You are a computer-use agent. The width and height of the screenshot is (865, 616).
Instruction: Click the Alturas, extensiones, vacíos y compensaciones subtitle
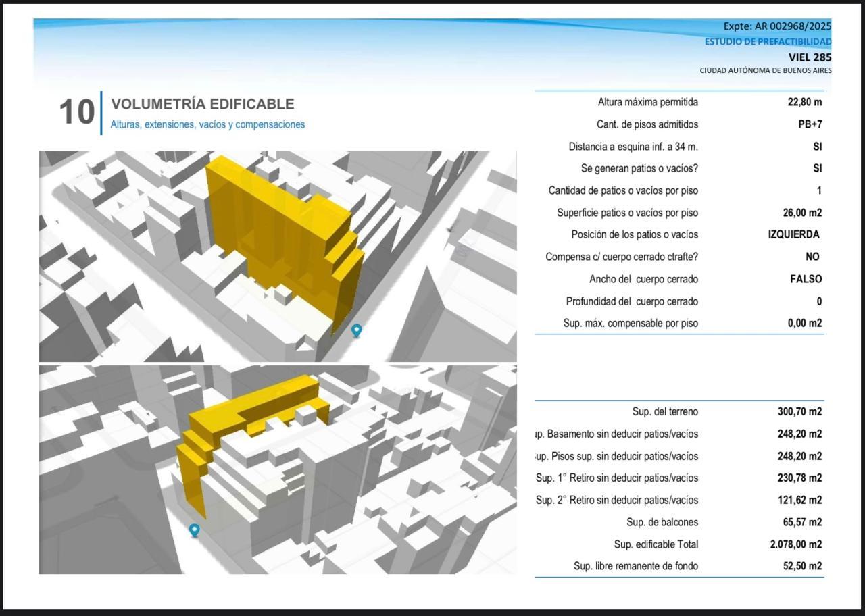coord(207,124)
